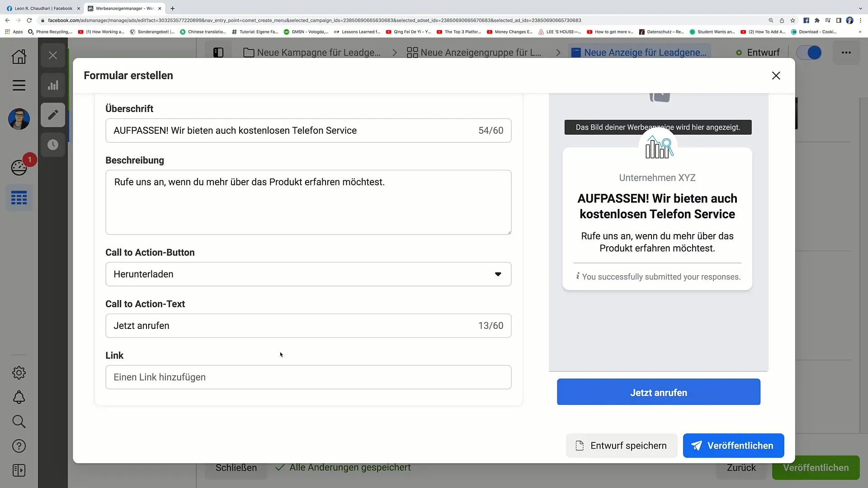Open Neue Kampagne für Leadge... breadcrumb
This screenshot has height=488, width=868.
(312, 52)
